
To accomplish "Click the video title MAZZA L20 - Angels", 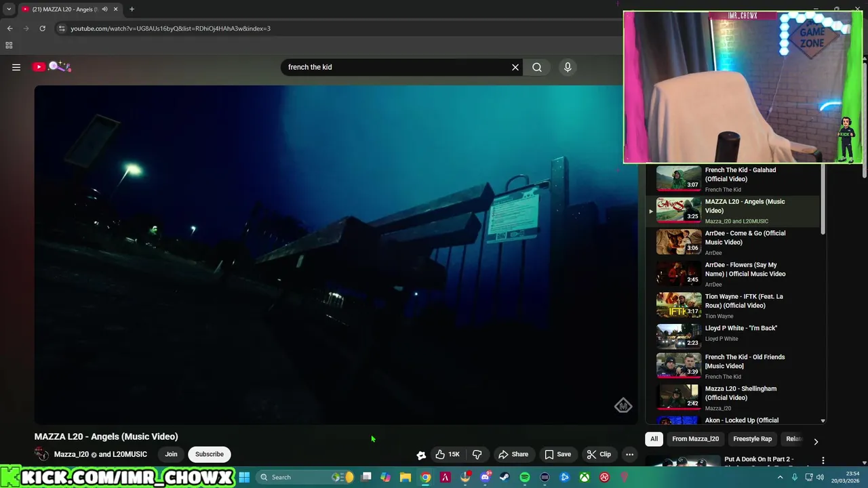I will click(106, 436).
